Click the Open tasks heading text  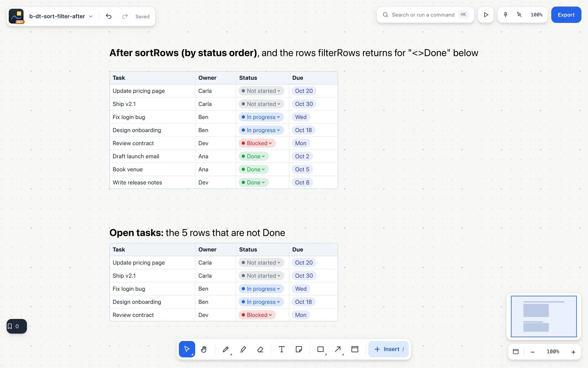click(x=197, y=233)
